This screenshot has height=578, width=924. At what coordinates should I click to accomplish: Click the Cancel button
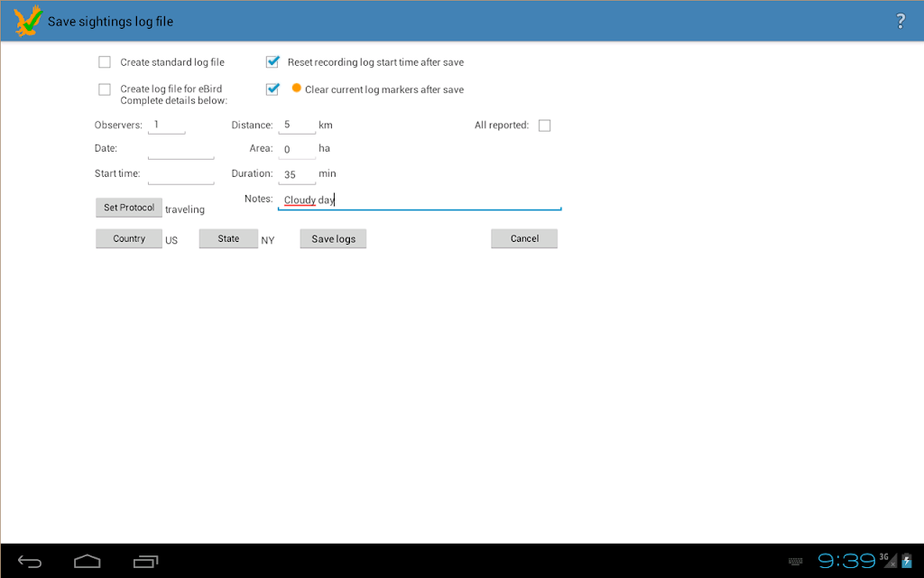524,238
